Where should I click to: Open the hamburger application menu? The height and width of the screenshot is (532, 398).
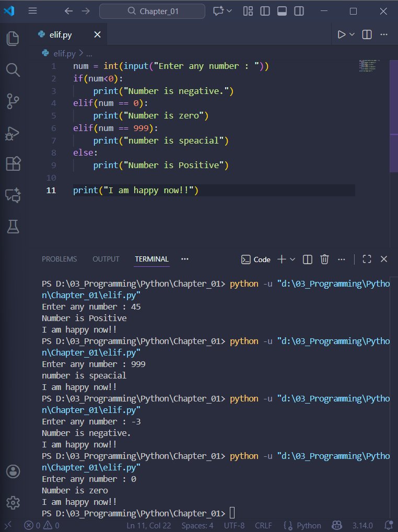[32, 11]
